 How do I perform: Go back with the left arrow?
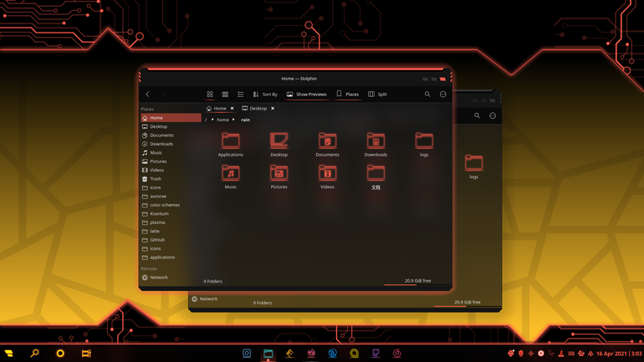tap(148, 94)
